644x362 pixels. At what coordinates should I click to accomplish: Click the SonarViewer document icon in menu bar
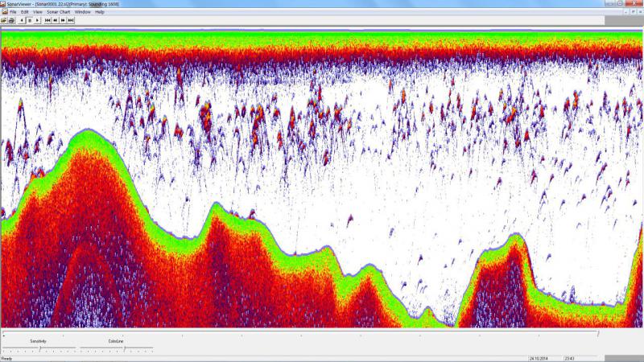click(x=4, y=12)
